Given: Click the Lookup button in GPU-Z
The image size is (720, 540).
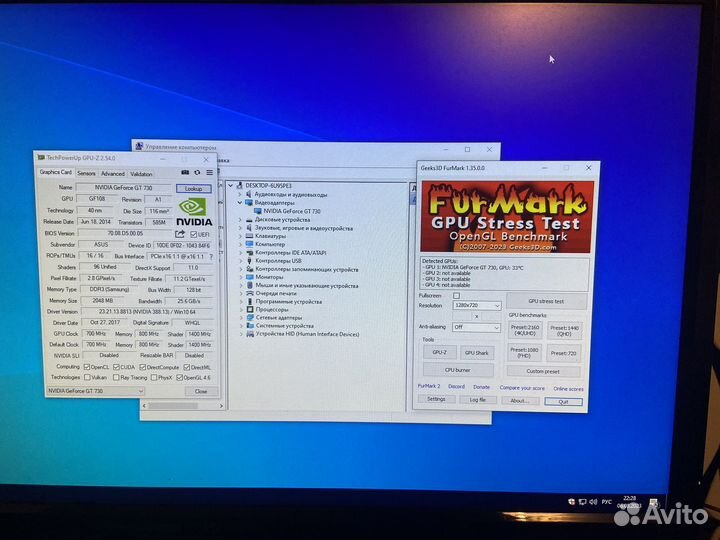Looking at the screenshot, I should click(193, 189).
